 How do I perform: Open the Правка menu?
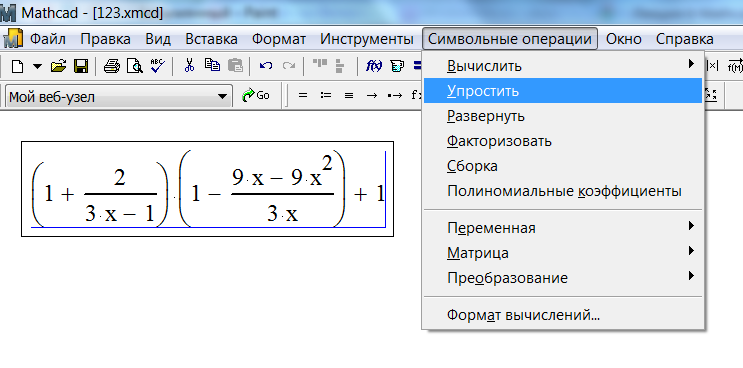pyautogui.click(x=105, y=39)
